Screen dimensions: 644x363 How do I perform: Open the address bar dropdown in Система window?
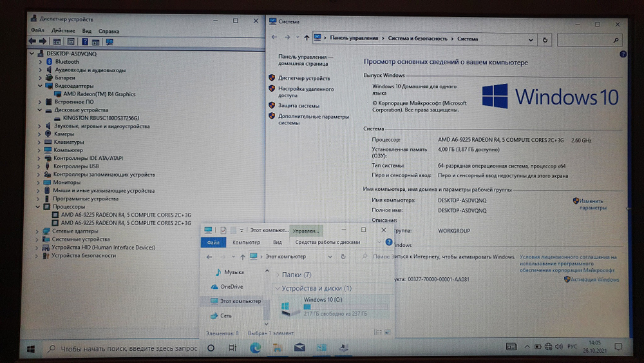point(531,40)
